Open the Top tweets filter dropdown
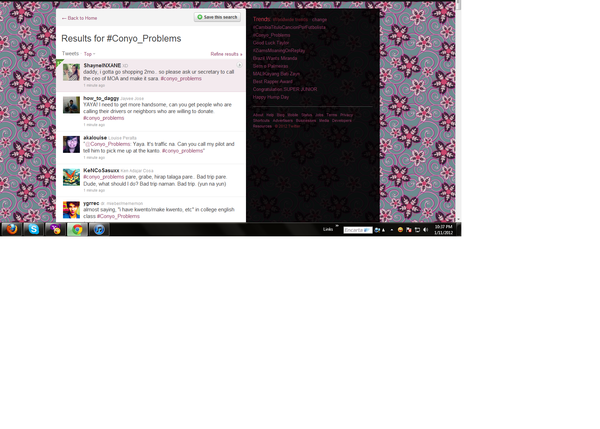600x429 pixels. (x=89, y=54)
